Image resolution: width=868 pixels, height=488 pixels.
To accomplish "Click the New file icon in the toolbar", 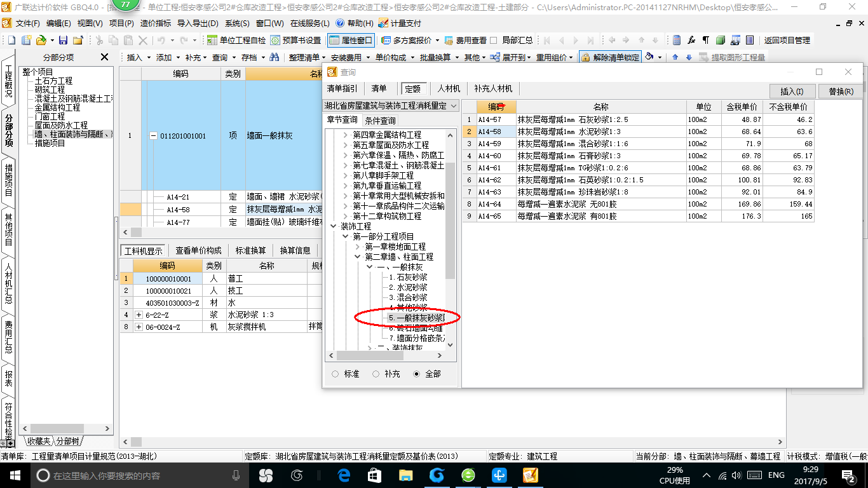I will click(x=12, y=40).
